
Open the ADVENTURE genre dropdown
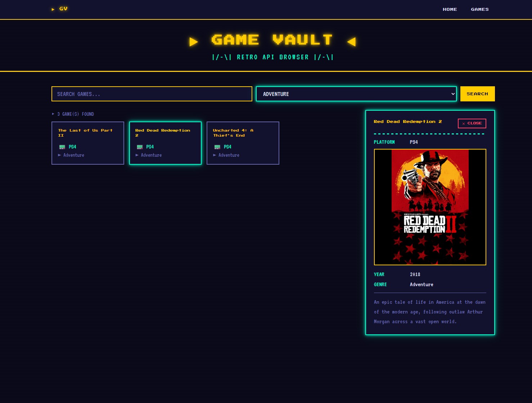pos(356,94)
